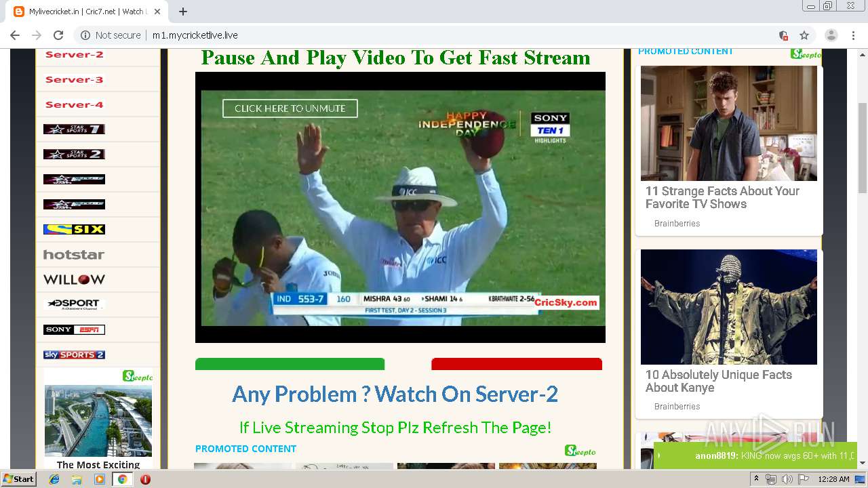Click the volume speaker tray icon
Viewport: 868px width, 488px height.
[x=787, y=479]
